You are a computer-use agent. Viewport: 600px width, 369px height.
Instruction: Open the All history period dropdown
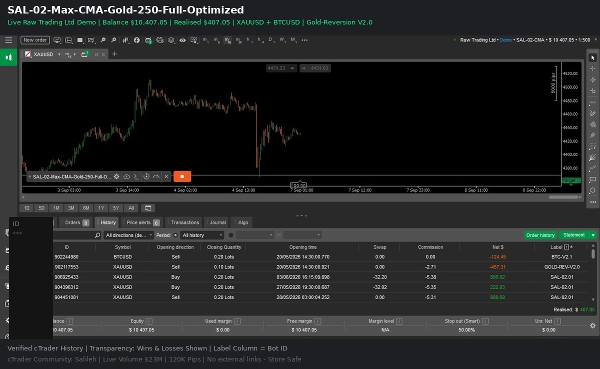tap(202, 235)
